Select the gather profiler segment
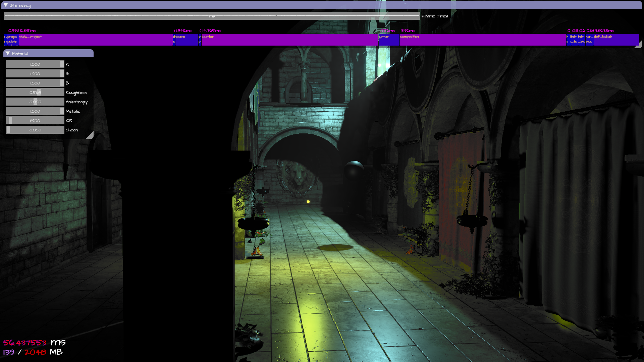The image size is (644, 362). pyautogui.click(x=389, y=40)
